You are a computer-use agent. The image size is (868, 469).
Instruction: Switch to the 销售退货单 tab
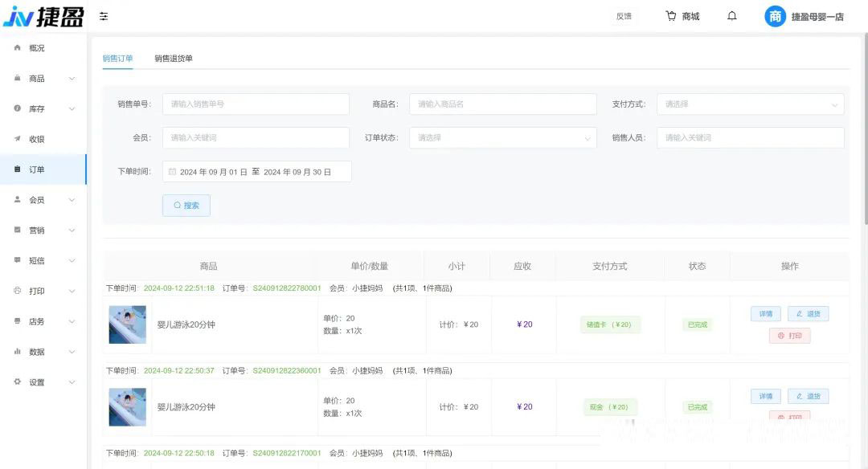coord(174,59)
